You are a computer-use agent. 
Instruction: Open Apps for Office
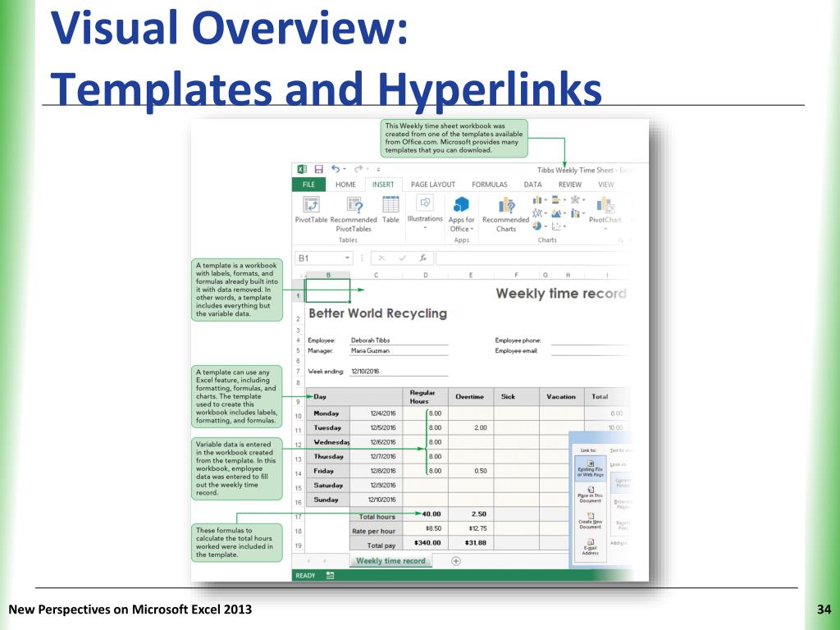pos(461,214)
